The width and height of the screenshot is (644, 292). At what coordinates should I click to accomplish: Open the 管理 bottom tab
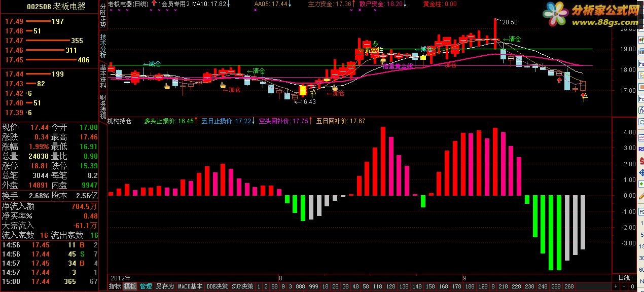click(x=146, y=286)
